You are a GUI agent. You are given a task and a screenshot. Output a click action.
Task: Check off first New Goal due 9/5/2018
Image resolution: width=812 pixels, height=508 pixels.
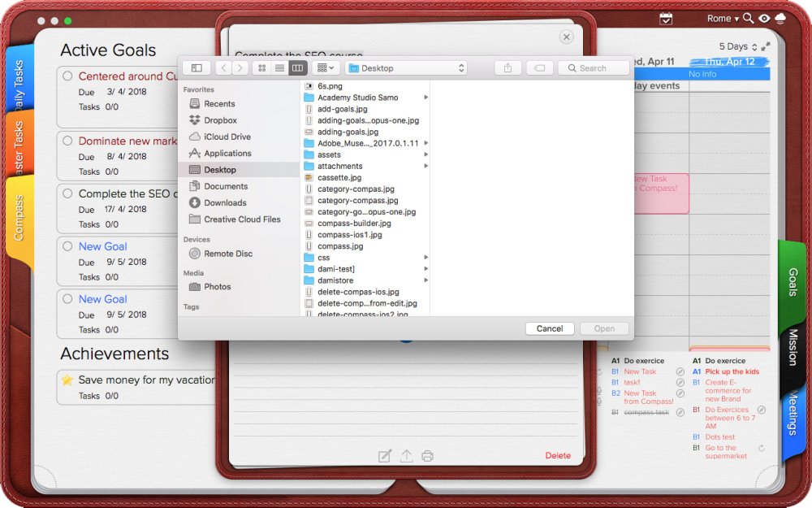point(67,246)
